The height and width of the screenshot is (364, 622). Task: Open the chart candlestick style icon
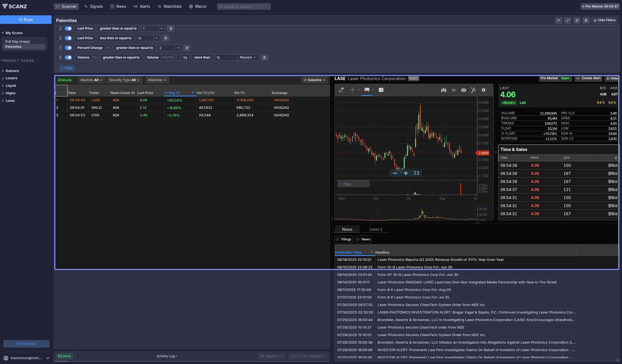pyautogui.click(x=444, y=90)
